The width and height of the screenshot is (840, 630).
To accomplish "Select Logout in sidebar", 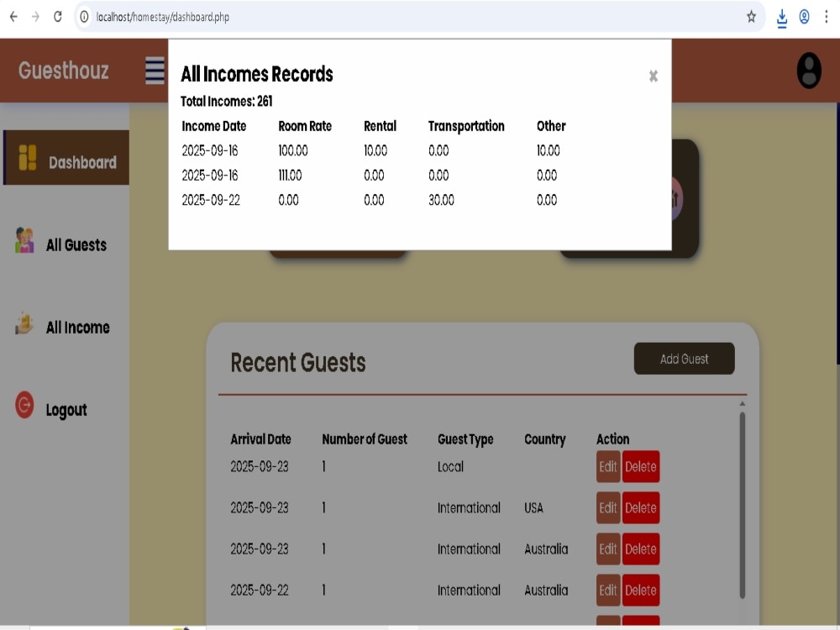I will [66, 410].
